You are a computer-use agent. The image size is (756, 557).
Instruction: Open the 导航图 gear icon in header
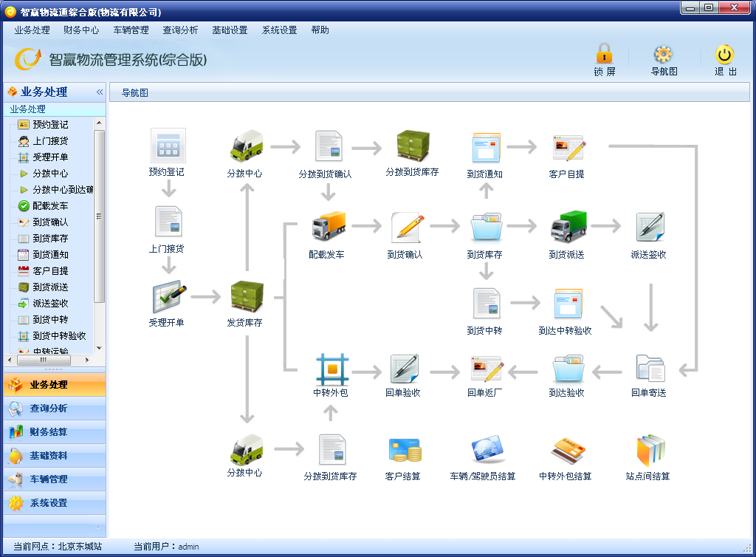point(663,55)
